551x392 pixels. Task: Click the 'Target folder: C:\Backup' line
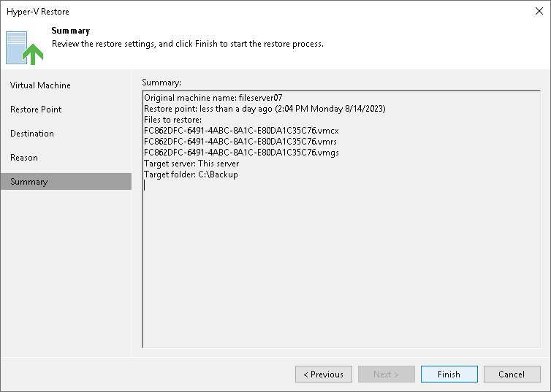pyautogui.click(x=191, y=174)
